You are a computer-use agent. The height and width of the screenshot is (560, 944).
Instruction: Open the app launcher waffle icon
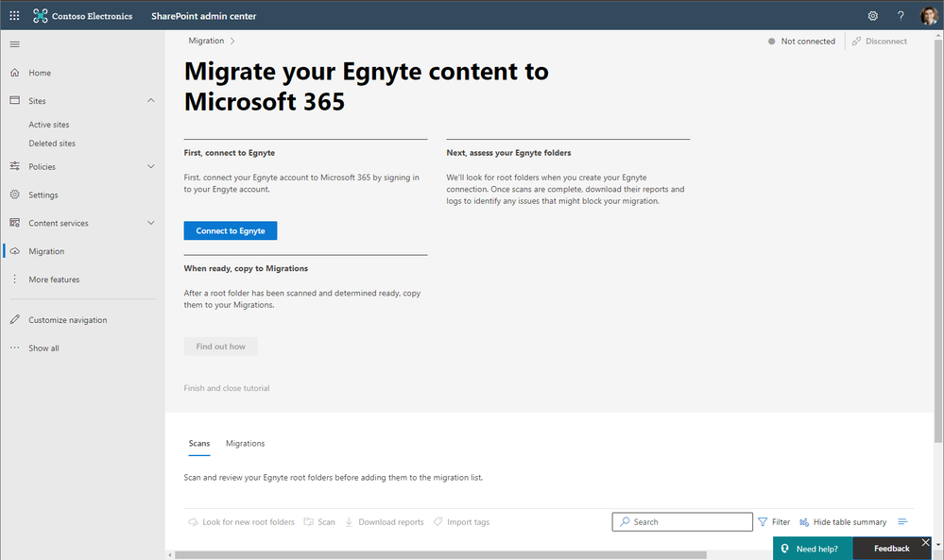click(x=14, y=16)
